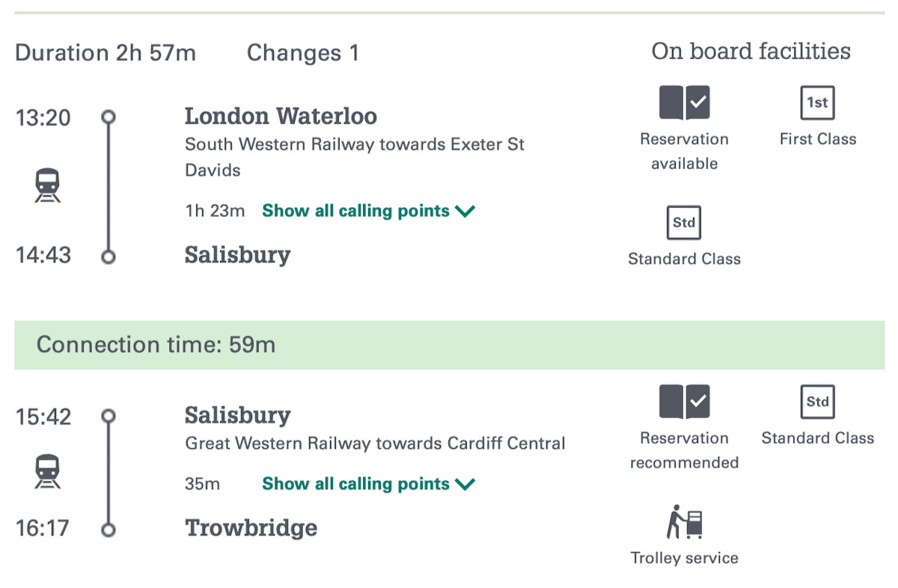Click the Trolley service icon
898x588 pixels.
[684, 521]
